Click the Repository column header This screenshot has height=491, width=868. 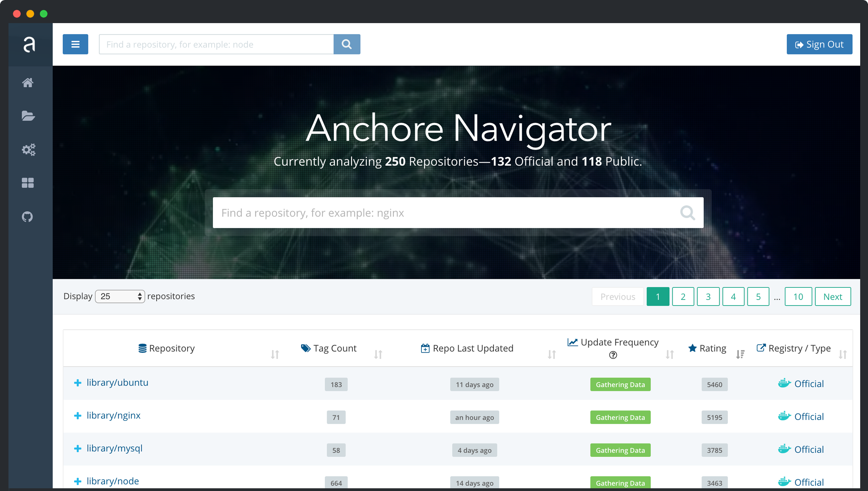(166, 348)
